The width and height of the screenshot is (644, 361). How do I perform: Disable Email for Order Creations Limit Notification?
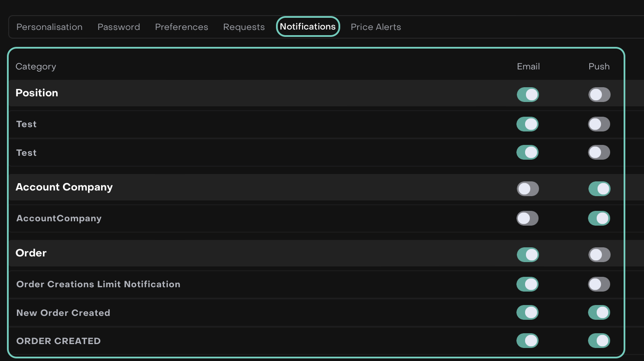(527, 284)
